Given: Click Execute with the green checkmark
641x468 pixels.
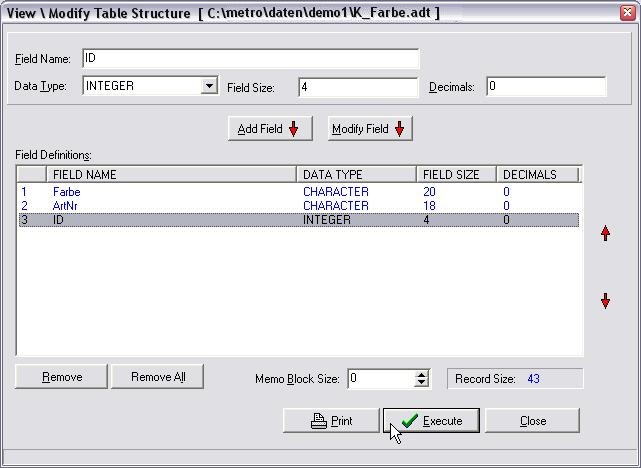Looking at the screenshot, I should 431,421.
